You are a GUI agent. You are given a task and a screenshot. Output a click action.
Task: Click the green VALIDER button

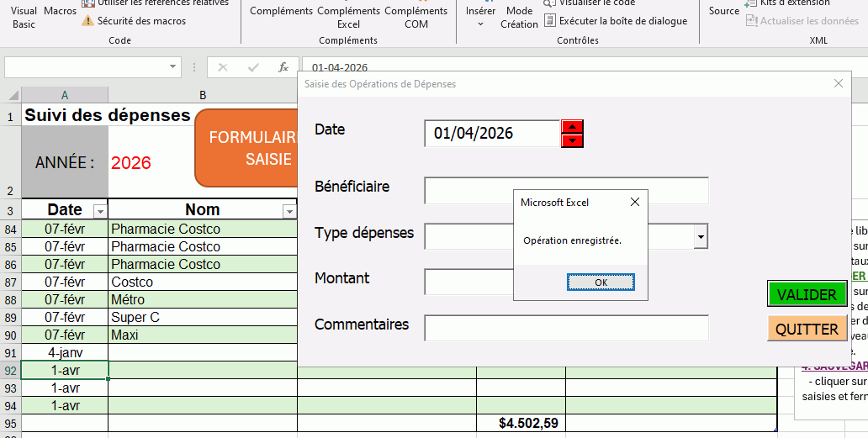click(807, 294)
